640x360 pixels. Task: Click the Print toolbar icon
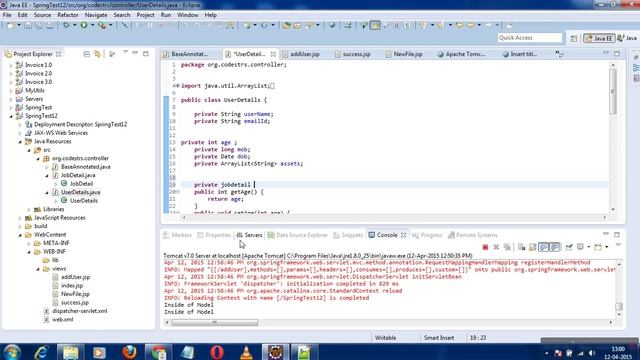pos(50,25)
